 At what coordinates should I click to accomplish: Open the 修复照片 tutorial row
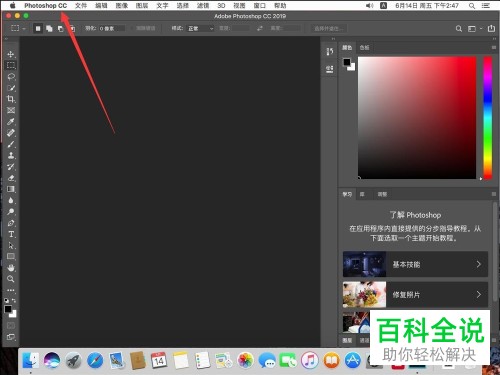click(x=415, y=295)
